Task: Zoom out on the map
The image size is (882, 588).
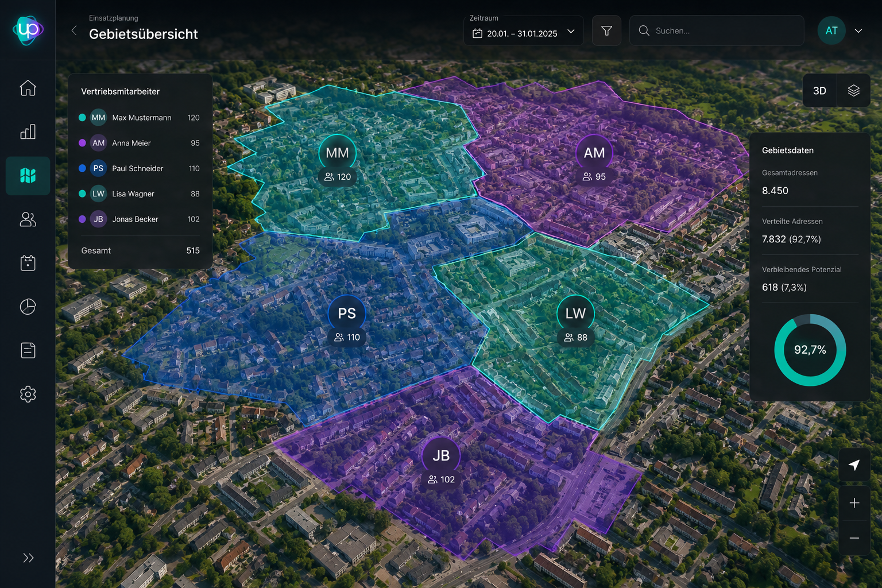Action: (x=854, y=538)
